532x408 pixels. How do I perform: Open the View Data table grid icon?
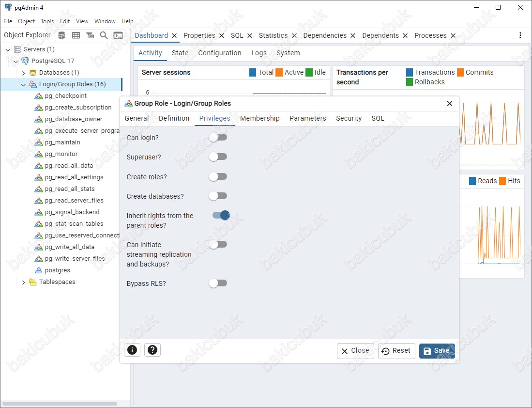tap(76, 35)
